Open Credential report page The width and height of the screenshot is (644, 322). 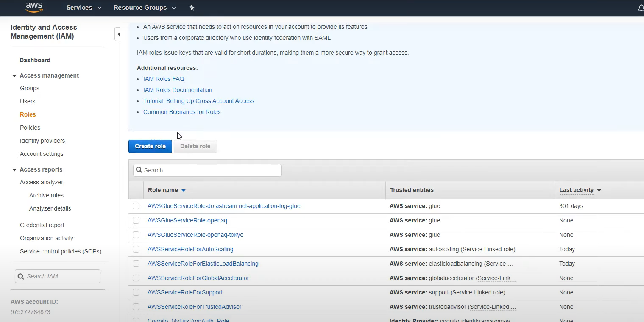tap(42, 225)
